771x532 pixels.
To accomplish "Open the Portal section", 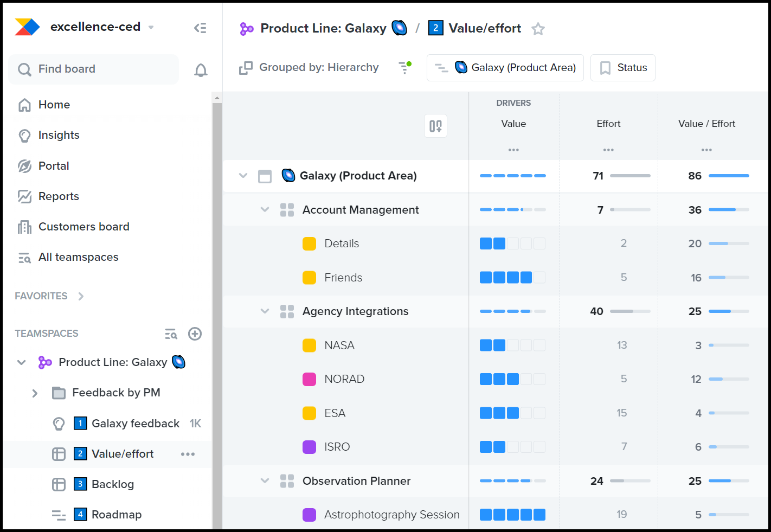I will coord(54,165).
